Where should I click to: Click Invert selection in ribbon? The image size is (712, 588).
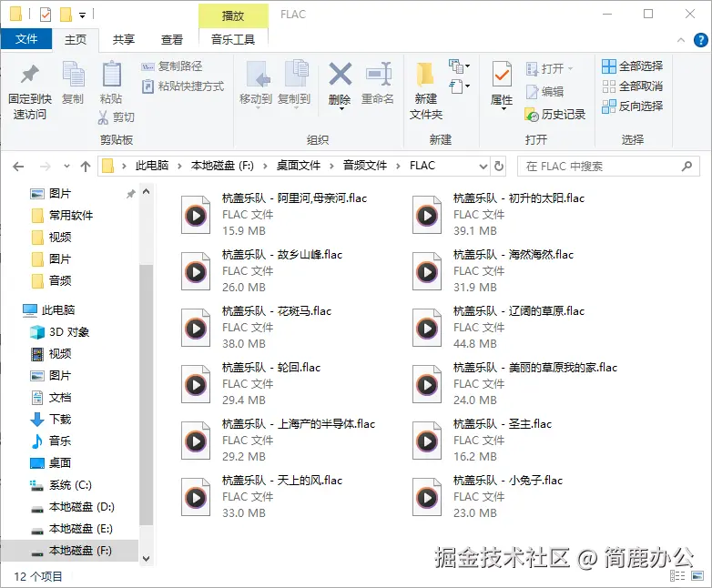click(632, 106)
